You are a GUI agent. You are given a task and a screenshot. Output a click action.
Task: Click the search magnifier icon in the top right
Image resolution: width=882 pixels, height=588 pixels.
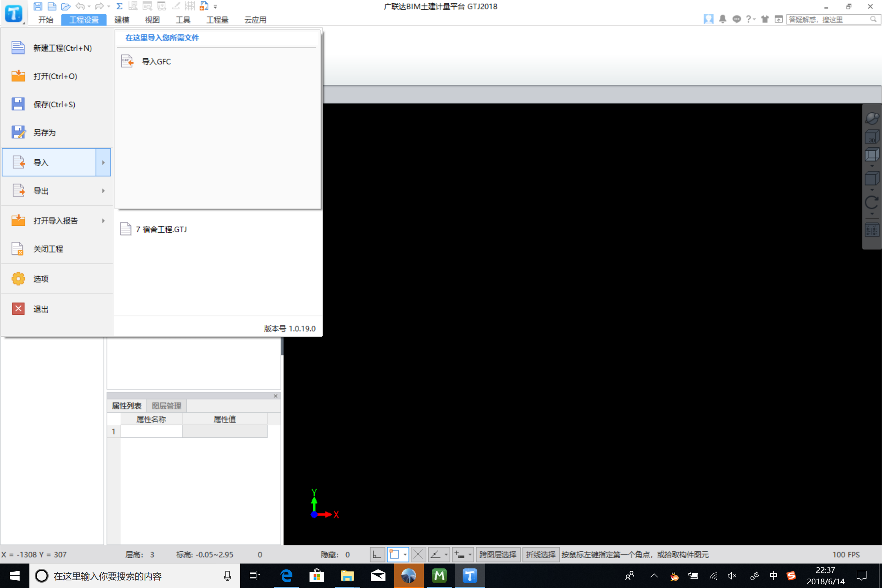point(873,19)
